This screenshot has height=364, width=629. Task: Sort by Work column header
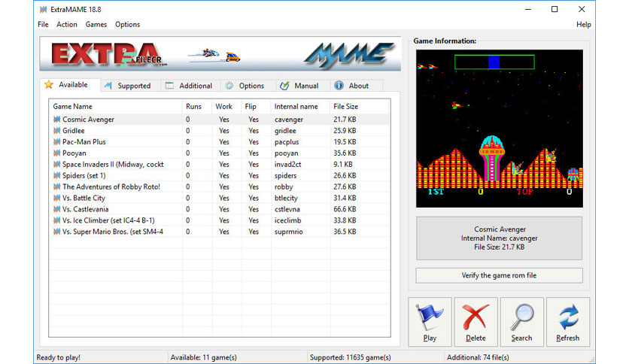coord(226,106)
